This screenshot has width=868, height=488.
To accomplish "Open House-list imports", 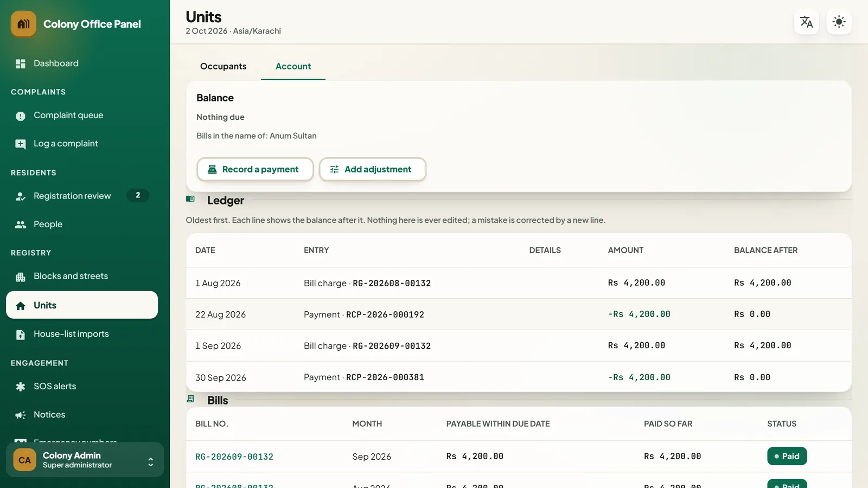I will (x=82, y=334).
